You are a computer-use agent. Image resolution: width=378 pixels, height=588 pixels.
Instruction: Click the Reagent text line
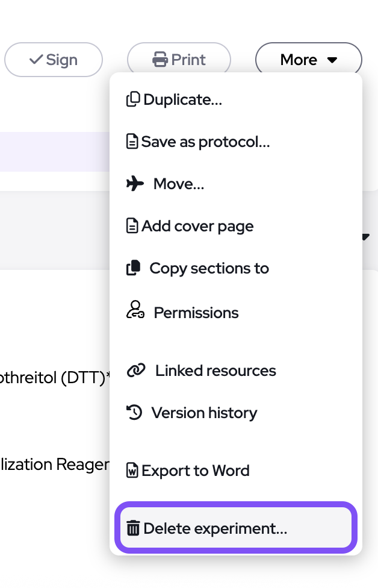54,464
